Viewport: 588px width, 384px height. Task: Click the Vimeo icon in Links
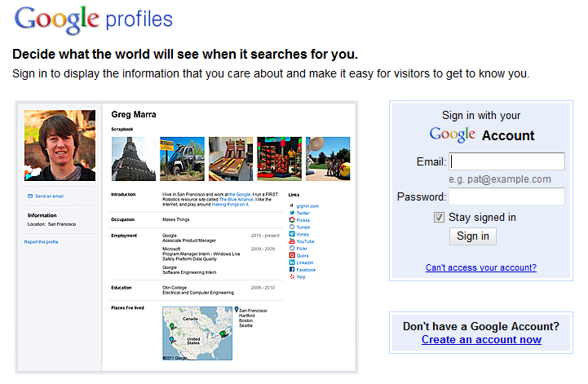pyautogui.click(x=292, y=234)
